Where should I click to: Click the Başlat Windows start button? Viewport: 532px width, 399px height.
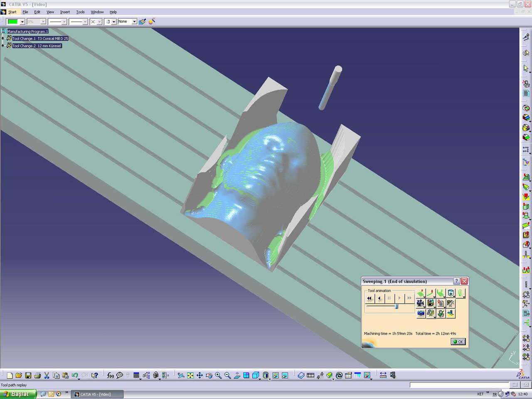coord(18,394)
